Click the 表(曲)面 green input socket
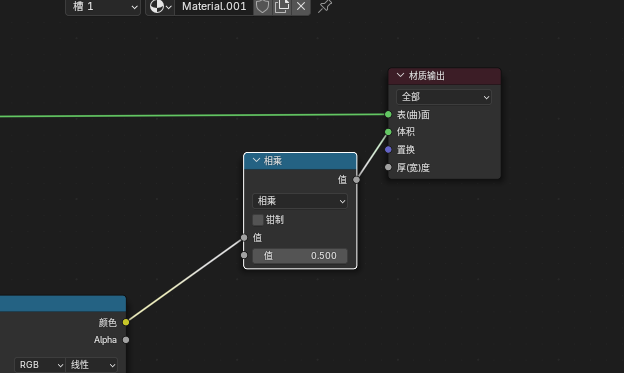Viewport: 624px width, 373px height. pos(388,115)
